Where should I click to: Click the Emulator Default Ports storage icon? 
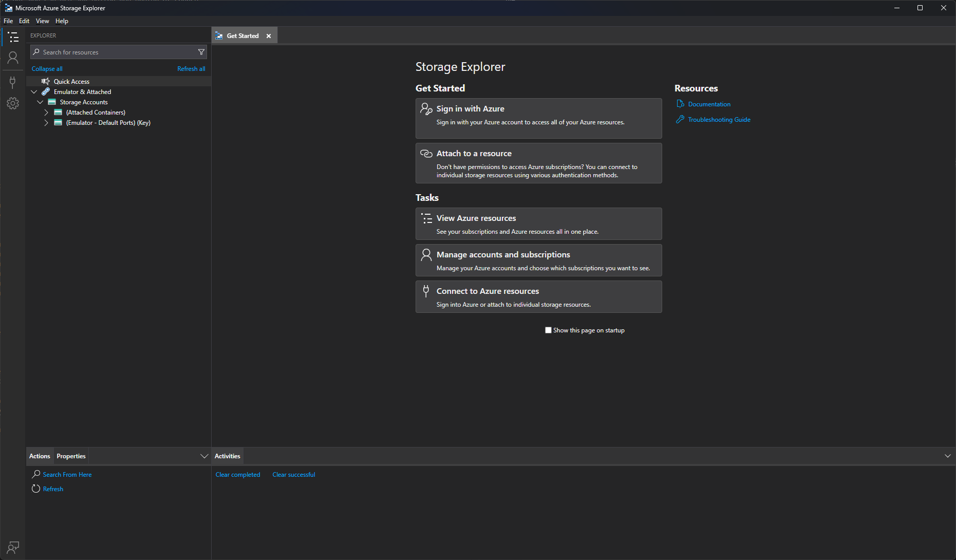58,122
